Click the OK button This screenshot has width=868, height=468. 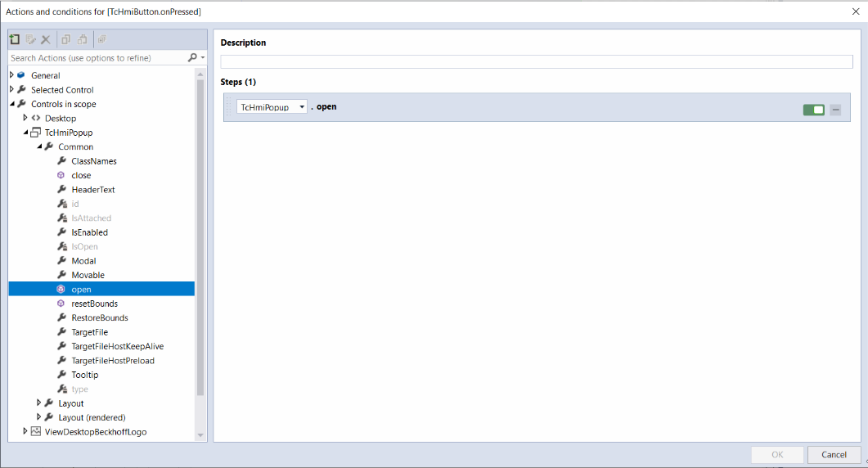point(777,455)
